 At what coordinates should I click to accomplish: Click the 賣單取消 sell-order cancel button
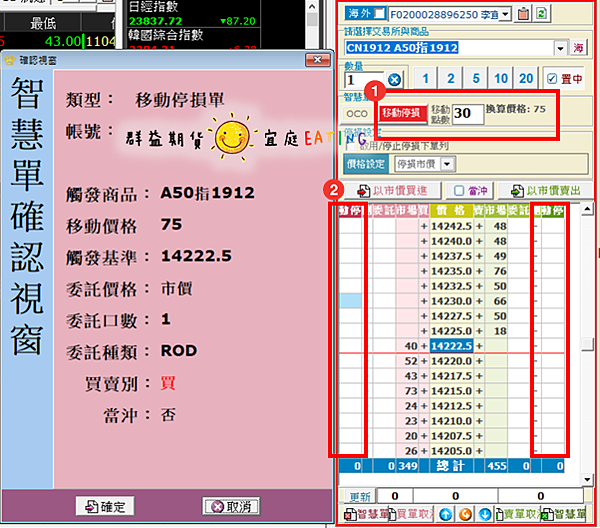518,515
